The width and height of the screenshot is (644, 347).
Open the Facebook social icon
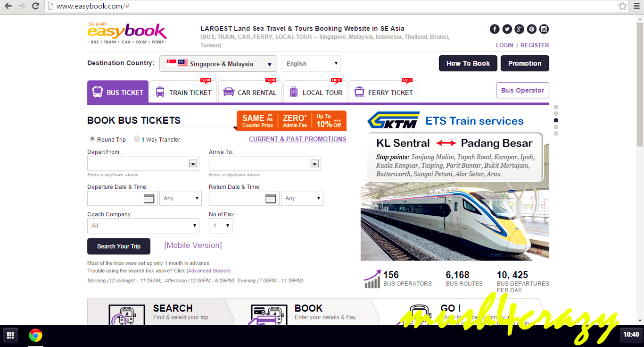tap(495, 29)
